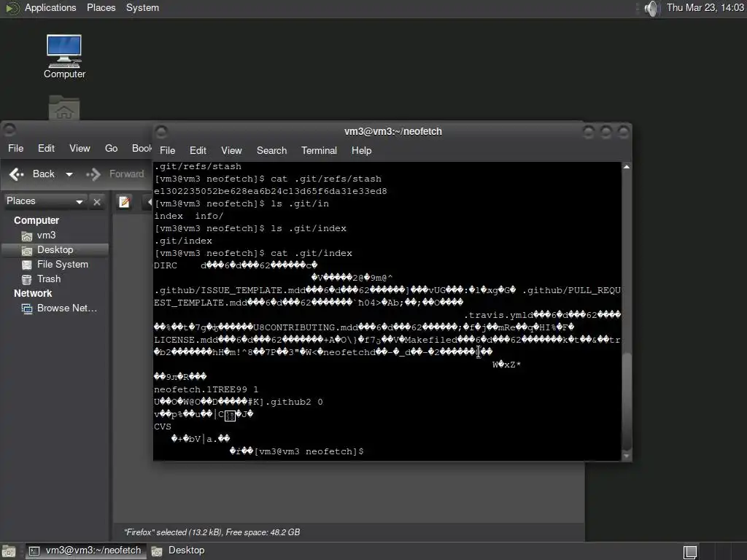Open the file manager View menu
The height and width of the screenshot is (560, 747).
click(x=80, y=148)
